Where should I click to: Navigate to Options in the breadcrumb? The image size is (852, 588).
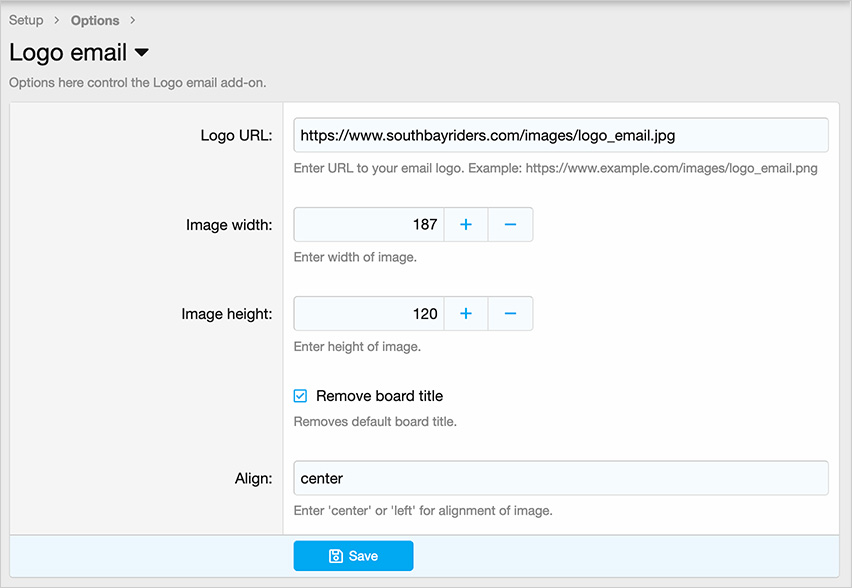click(95, 20)
